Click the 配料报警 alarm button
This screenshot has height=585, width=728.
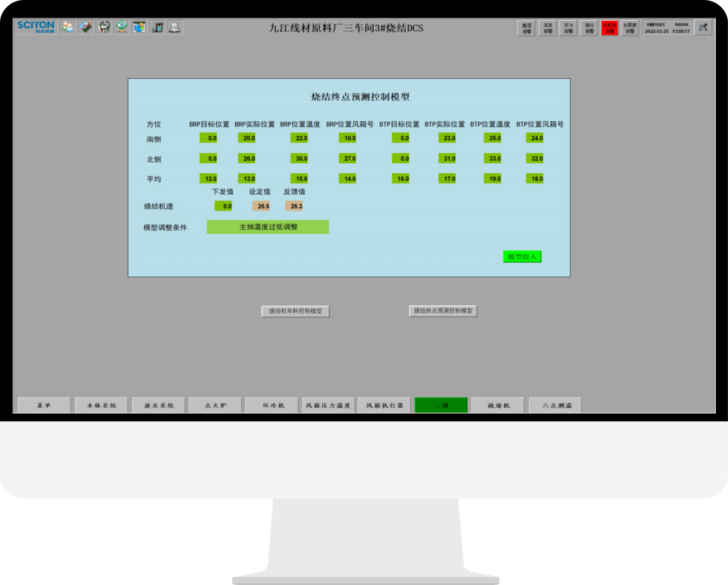(526, 28)
